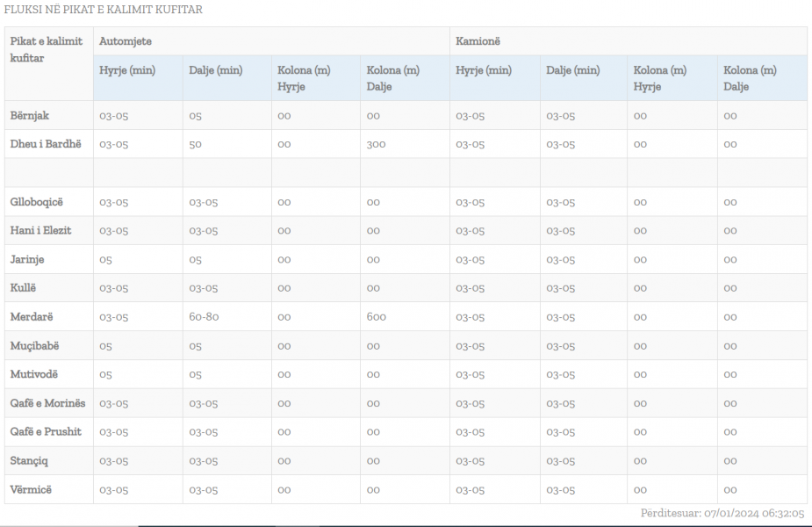812x527 pixels.
Task: Select the 50 minute exit value for Dheu i Bardhë
Action: [195, 144]
